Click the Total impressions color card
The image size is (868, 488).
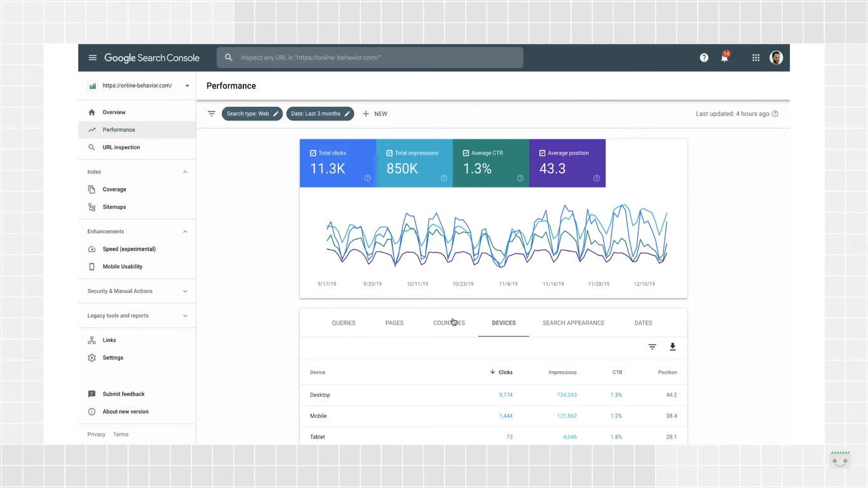pos(414,163)
